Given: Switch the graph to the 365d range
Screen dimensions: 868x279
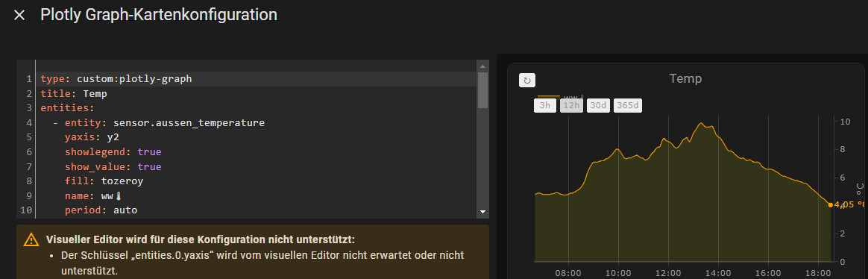Looking at the screenshot, I should click(x=627, y=105).
